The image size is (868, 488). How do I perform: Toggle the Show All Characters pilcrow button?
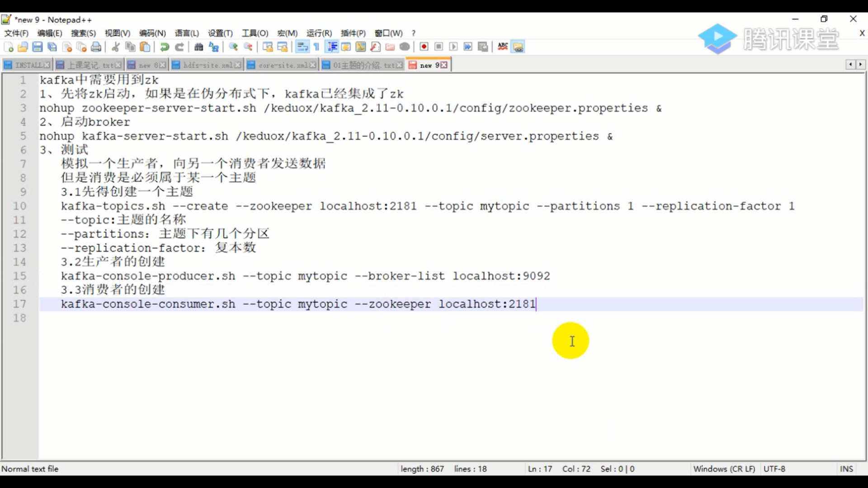(x=316, y=47)
